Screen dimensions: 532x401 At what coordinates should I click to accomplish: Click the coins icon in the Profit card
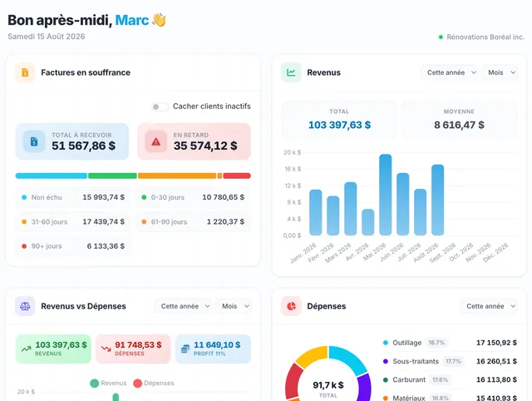(x=185, y=349)
